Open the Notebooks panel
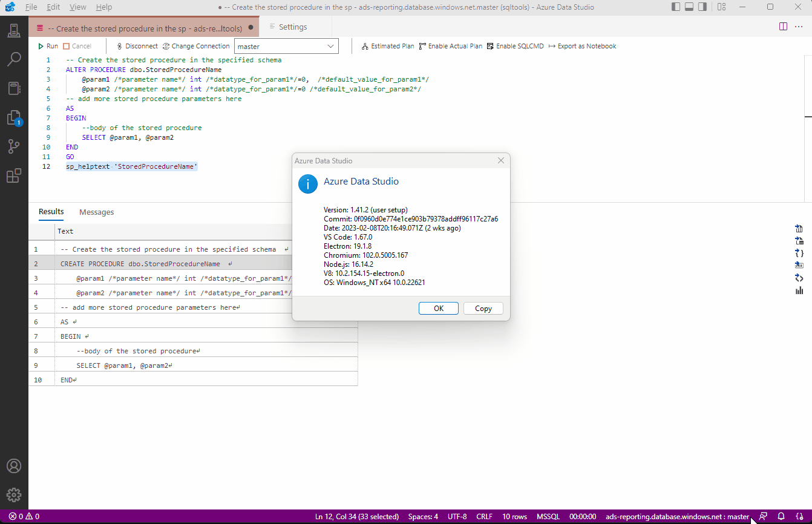This screenshot has width=812, height=524. coord(14,88)
